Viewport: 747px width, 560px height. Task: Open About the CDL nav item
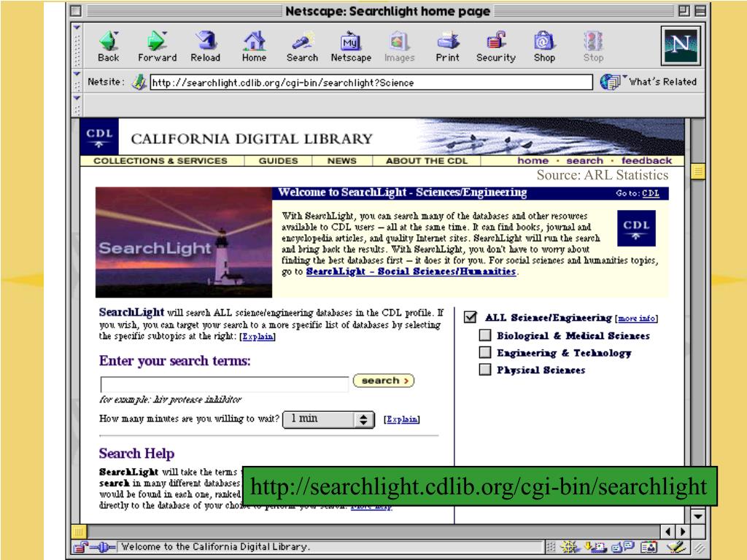pos(426,161)
